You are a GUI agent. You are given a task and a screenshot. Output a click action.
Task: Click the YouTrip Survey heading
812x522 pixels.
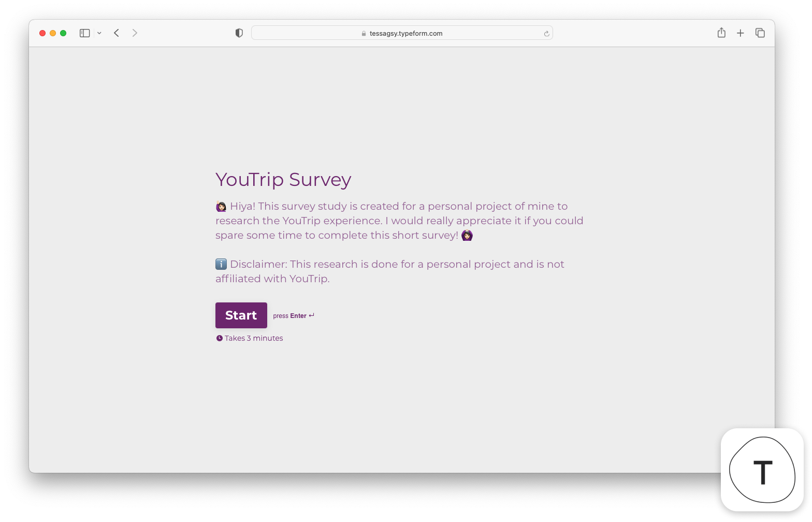(x=283, y=179)
